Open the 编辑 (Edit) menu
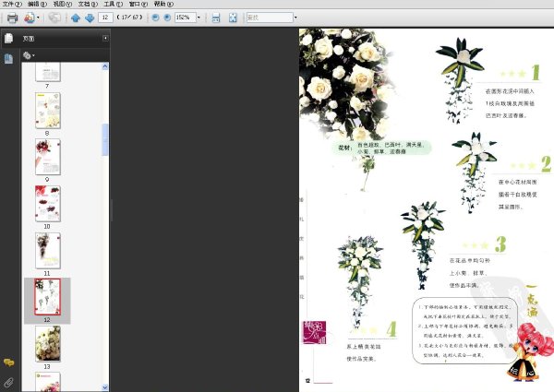The image size is (554, 392). pos(37,4)
